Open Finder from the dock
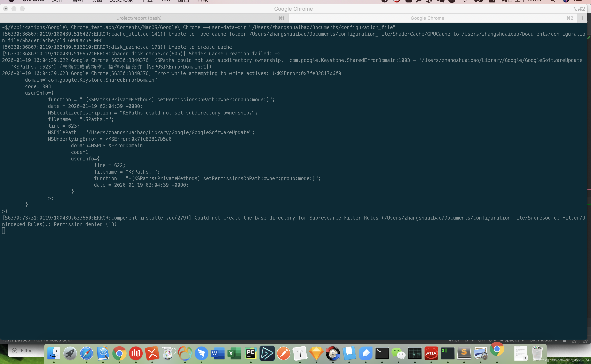The width and height of the screenshot is (591, 364). [54, 353]
